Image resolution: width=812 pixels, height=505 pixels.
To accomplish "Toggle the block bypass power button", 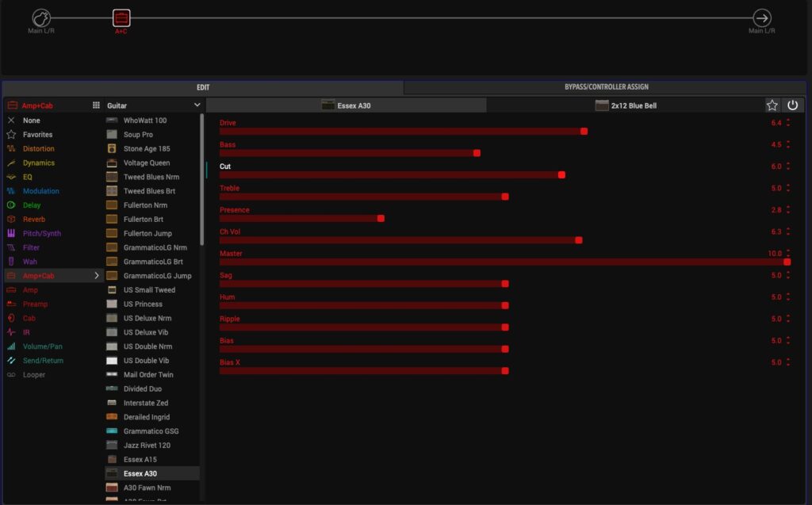I will pos(792,105).
